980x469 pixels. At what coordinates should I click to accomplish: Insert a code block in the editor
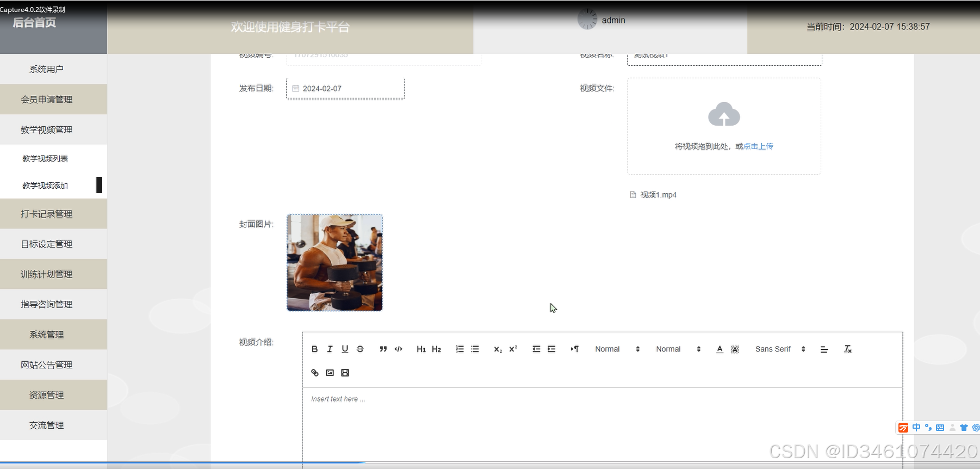398,349
